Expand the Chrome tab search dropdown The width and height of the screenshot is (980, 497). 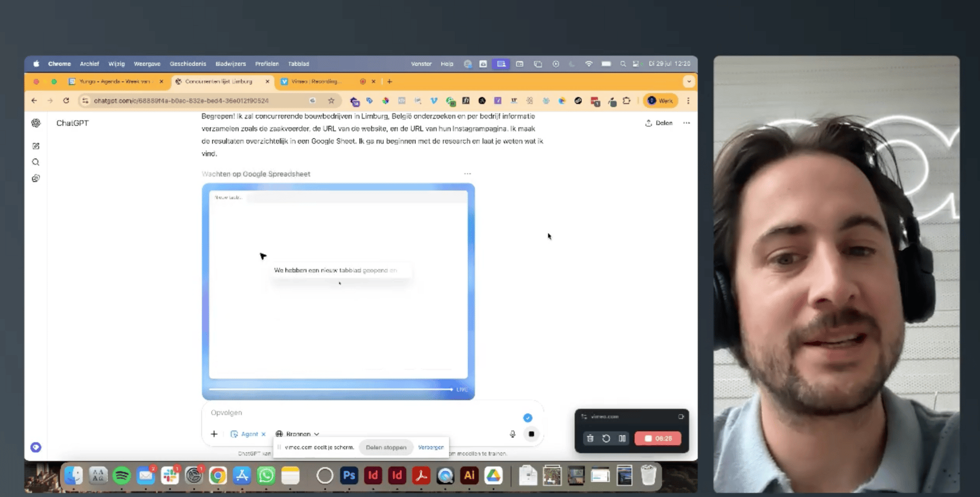point(689,82)
